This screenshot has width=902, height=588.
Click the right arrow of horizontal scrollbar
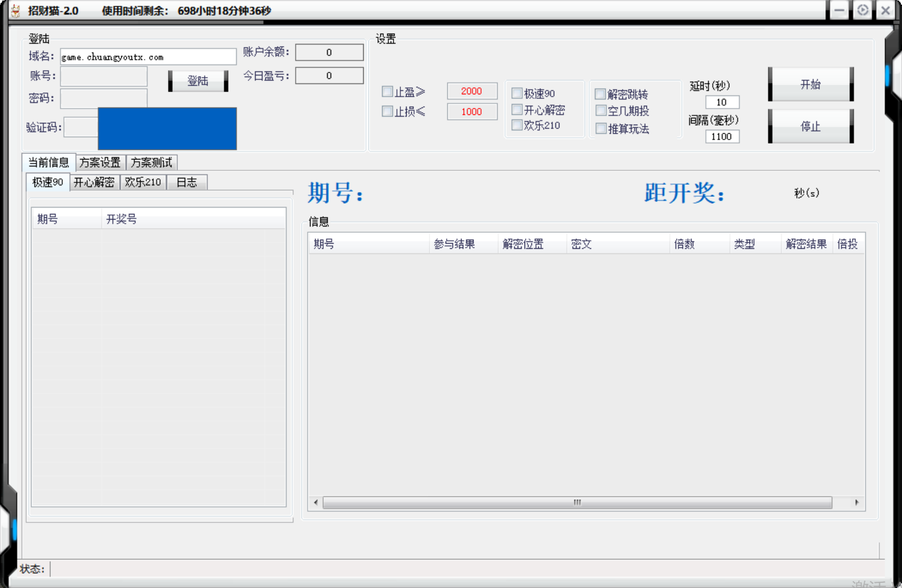point(856,502)
